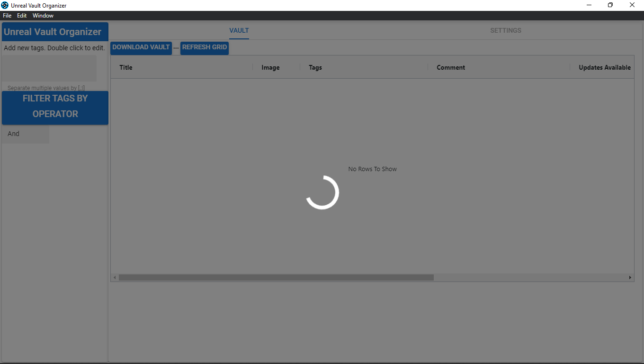Image resolution: width=644 pixels, height=364 pixels.
Task: Click the Comment column header
Action: [499, 67]
